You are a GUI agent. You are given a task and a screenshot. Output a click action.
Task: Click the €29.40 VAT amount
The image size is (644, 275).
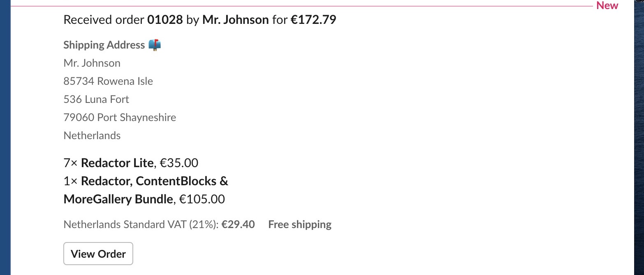click(238, 224)
